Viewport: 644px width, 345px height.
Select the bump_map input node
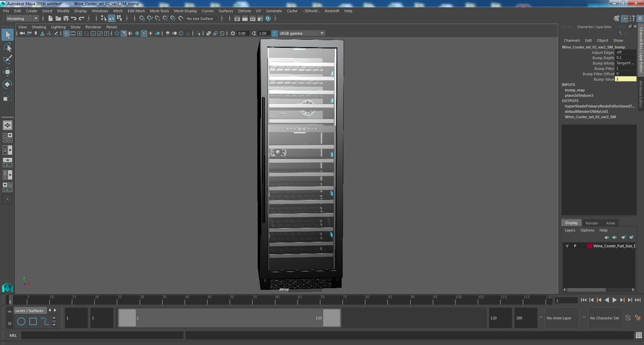575,90
